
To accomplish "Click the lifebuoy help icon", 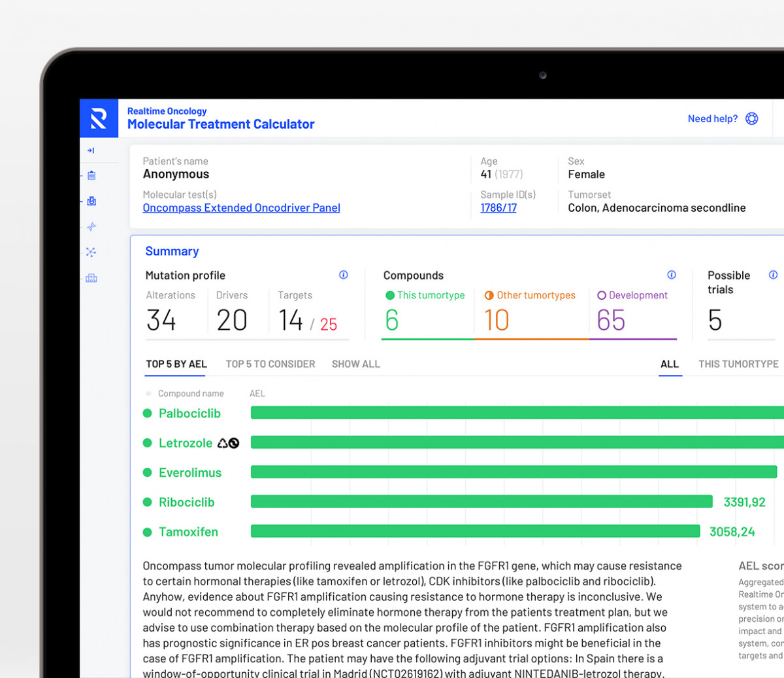I will (x=752, y=118).
